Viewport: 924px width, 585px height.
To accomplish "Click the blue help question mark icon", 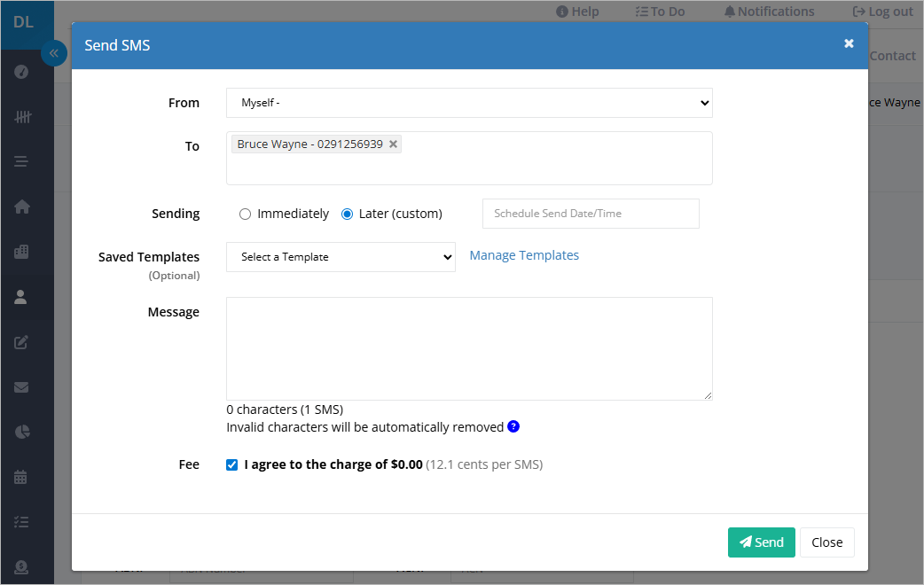I will (513, 426).
